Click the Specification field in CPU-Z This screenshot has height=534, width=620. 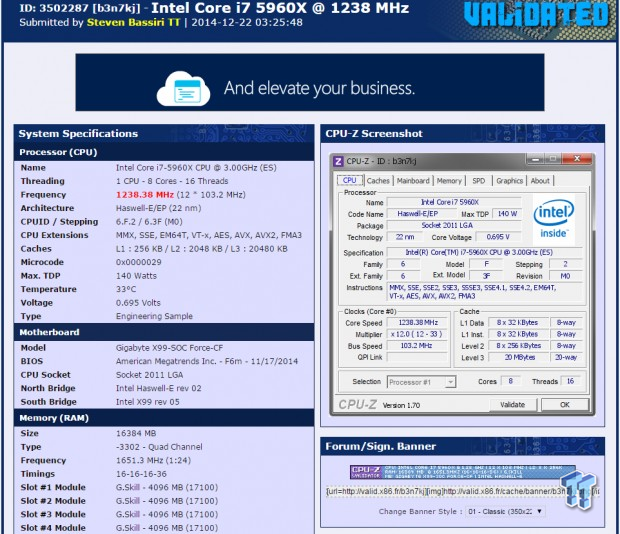(484, 252)
